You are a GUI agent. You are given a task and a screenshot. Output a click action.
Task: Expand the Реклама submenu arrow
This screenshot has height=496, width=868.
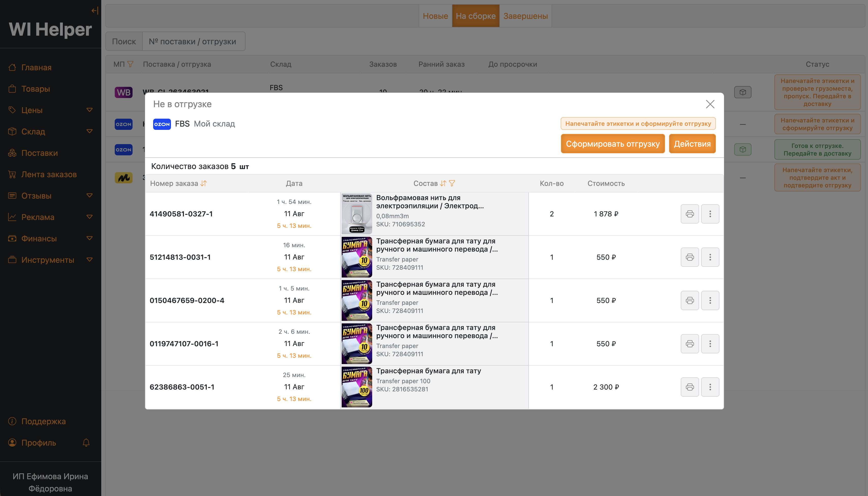click(90, 217)
